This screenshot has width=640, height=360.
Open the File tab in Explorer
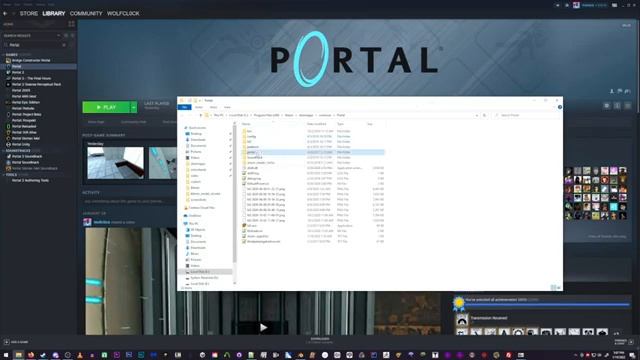click(x=184, y=107)
